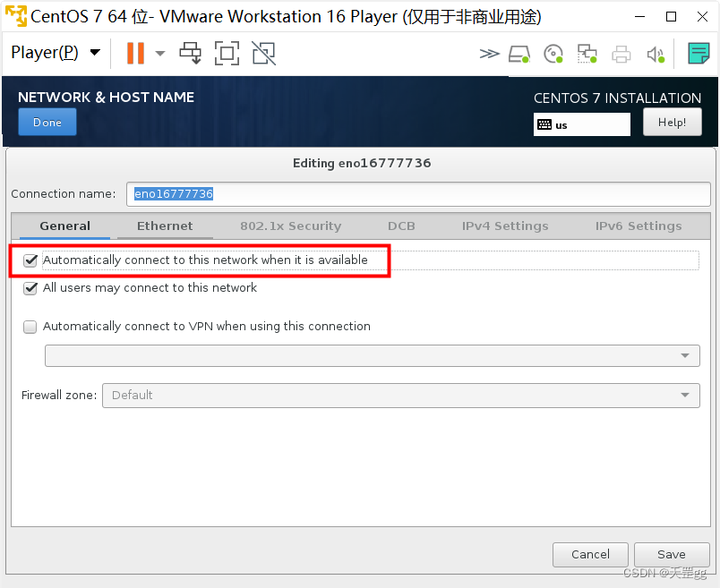Click the VMware Player logo icon

point(15,16)
